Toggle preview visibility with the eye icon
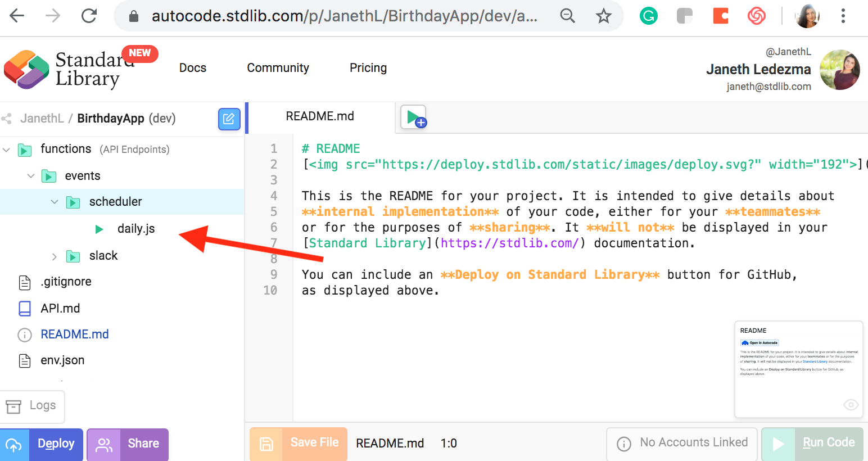 pyautogui.click(x=851, y=405)
